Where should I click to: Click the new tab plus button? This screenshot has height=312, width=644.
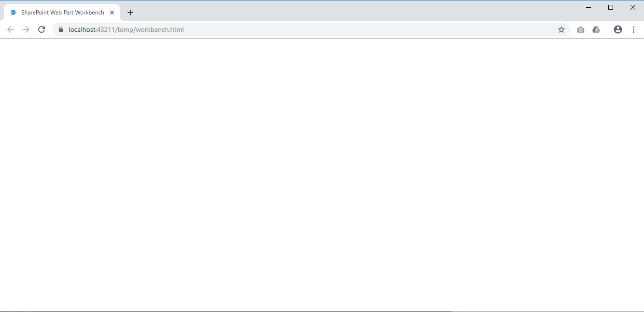click(130, 13)
